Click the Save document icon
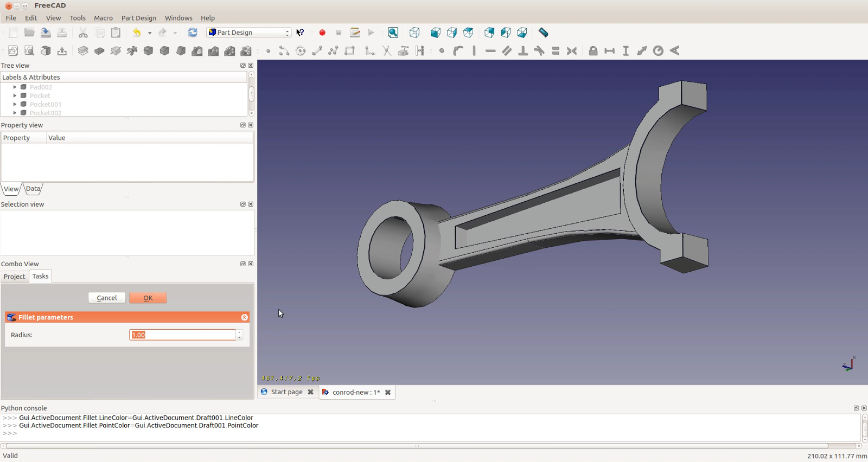Viewport: 868px width, 462px height. 46,33
